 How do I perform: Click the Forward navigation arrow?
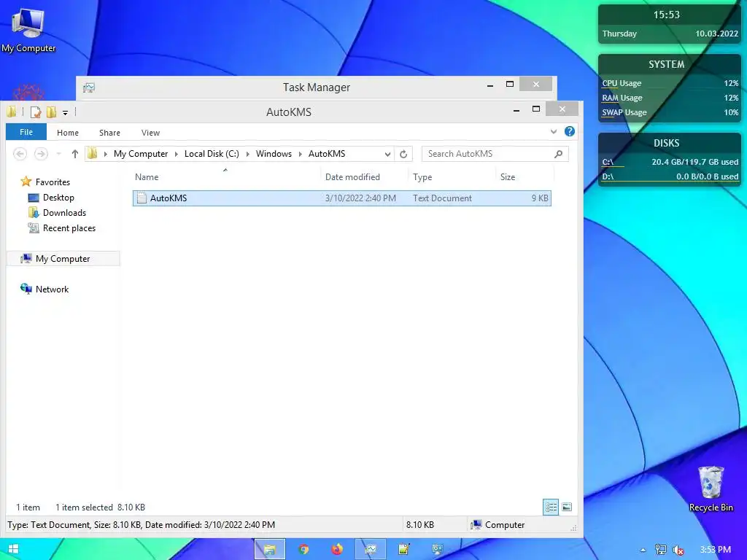pos(41,154)
